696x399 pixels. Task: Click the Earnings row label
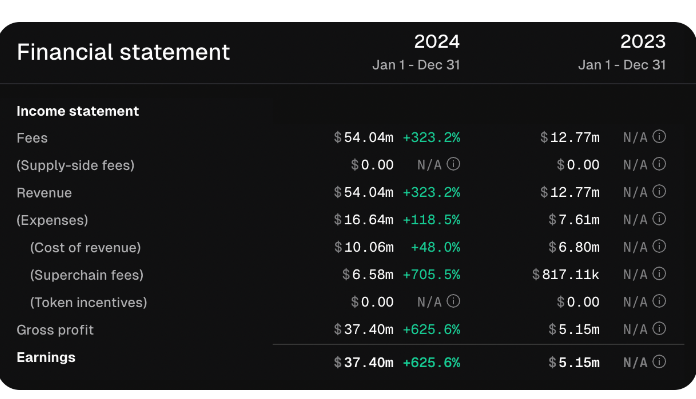(46, 357)
